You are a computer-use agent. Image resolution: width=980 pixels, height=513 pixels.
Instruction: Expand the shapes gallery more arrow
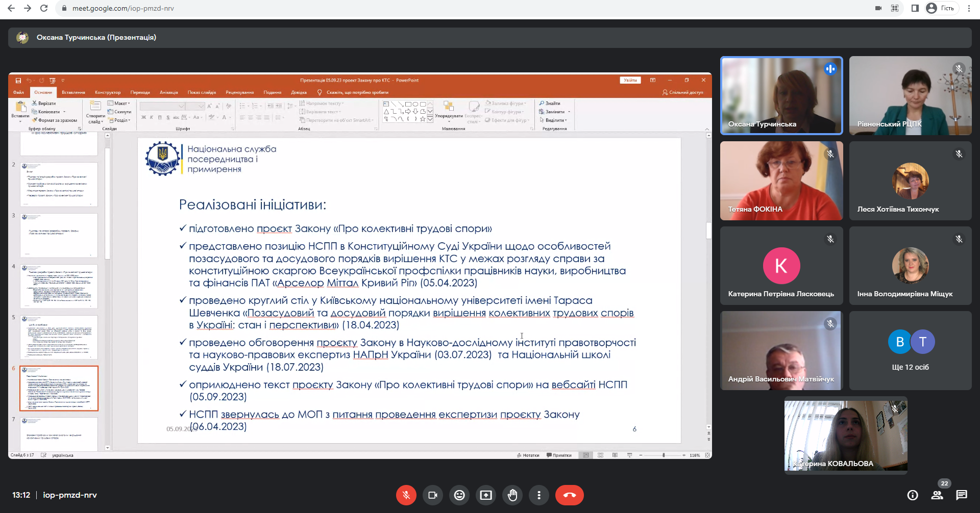coord(430,119)
